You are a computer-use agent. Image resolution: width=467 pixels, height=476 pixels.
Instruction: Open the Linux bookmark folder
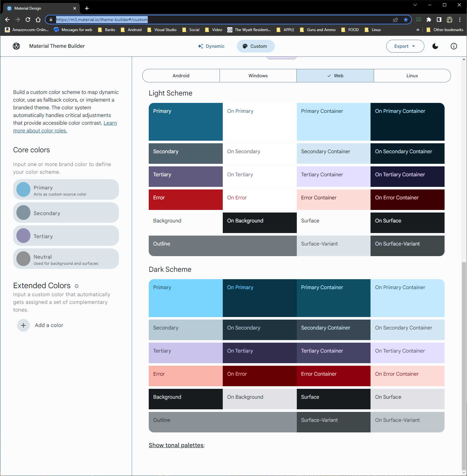coord(373,30)
